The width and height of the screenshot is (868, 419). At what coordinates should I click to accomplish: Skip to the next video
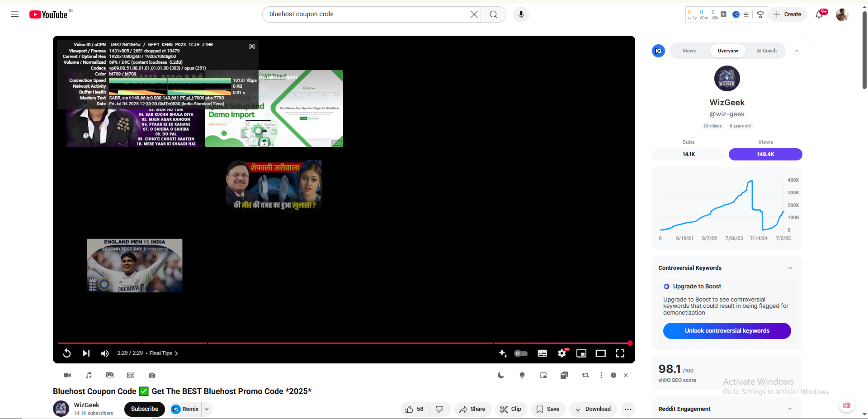point(86,353)
